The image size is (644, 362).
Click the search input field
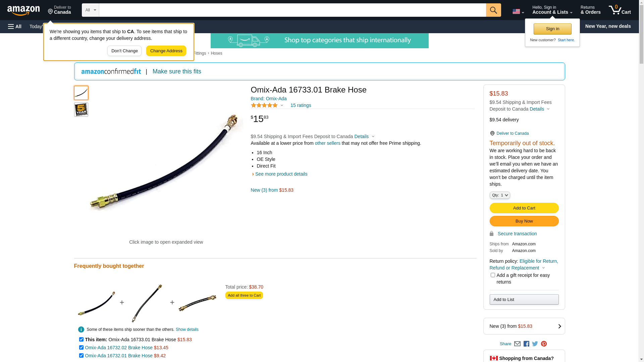pyautogui.click(x=292, y=10)
